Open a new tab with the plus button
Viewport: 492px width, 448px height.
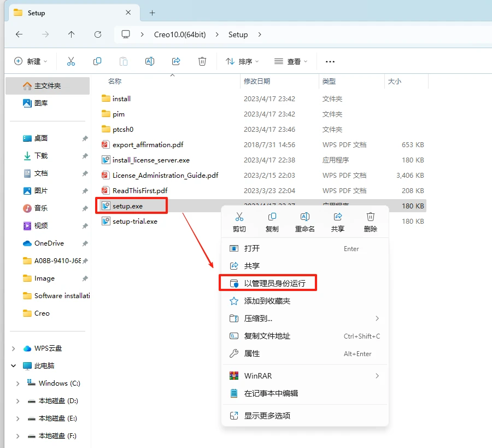pos(152,13)
